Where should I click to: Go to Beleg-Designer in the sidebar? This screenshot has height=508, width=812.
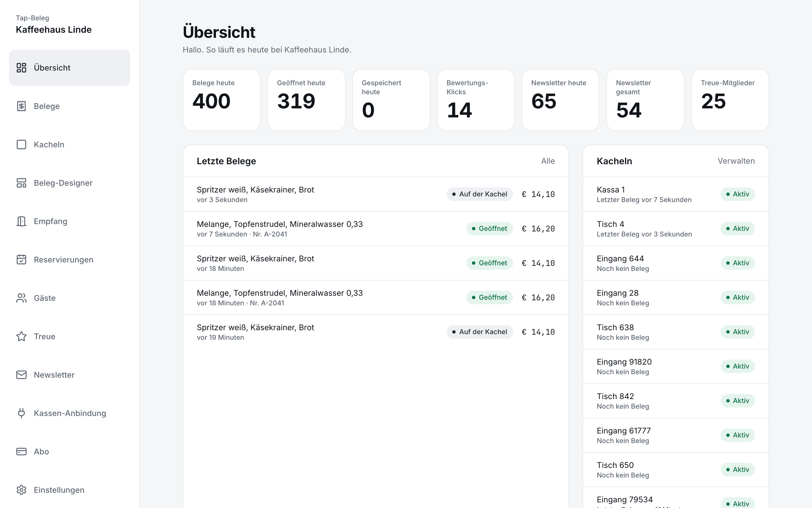point(69,183)
